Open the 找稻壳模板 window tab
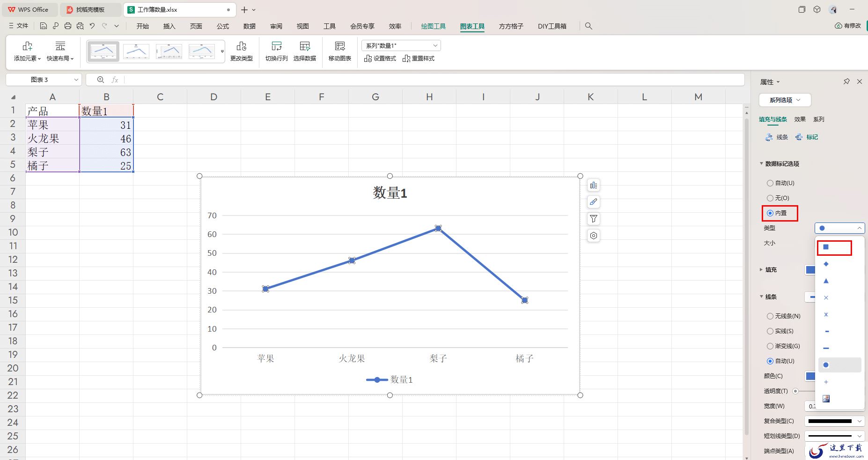 [x=90, y=9]
